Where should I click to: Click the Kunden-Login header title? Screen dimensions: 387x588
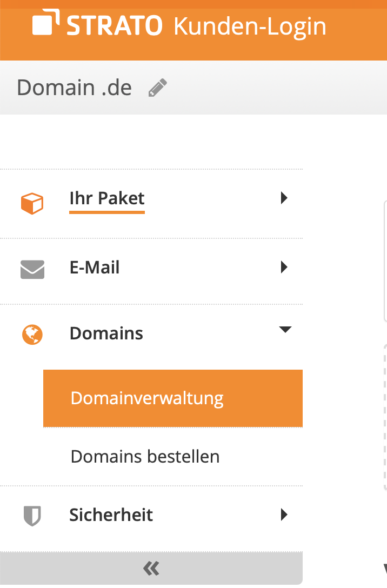(x=250, y=27)
